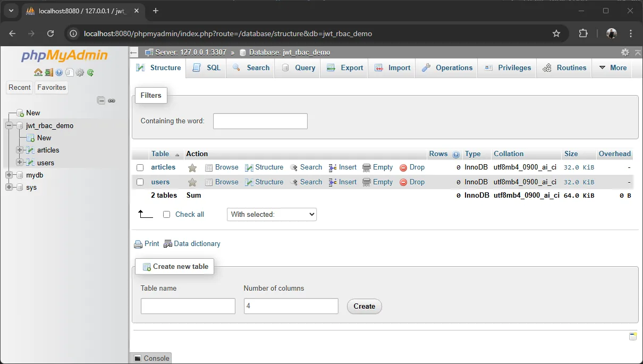Viewport: 643px width, 364px height.
Task: Select the checkbox beside users table
Action: [x=141, y=182]
